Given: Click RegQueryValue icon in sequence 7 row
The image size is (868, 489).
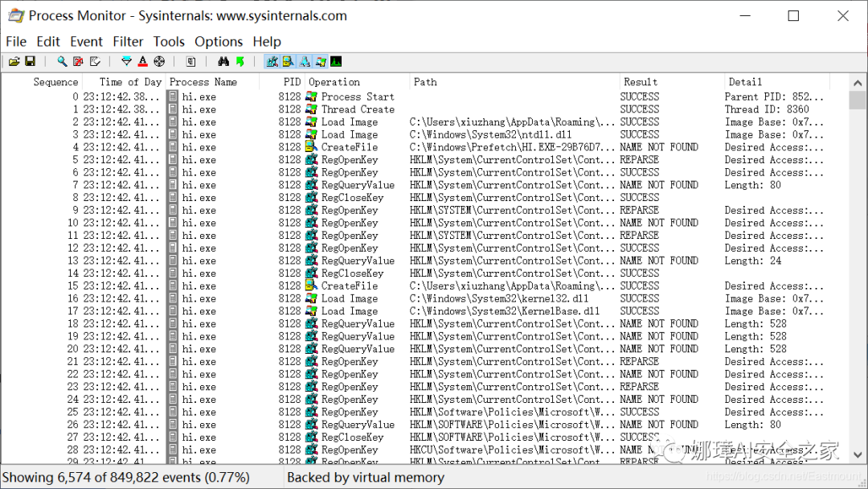Looking at the screenshot, I should 312,185.
